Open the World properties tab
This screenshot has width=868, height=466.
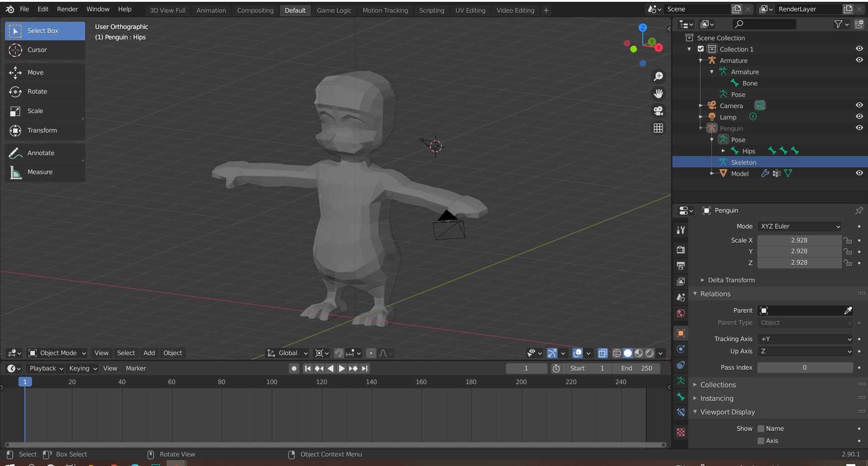point(681,313)
